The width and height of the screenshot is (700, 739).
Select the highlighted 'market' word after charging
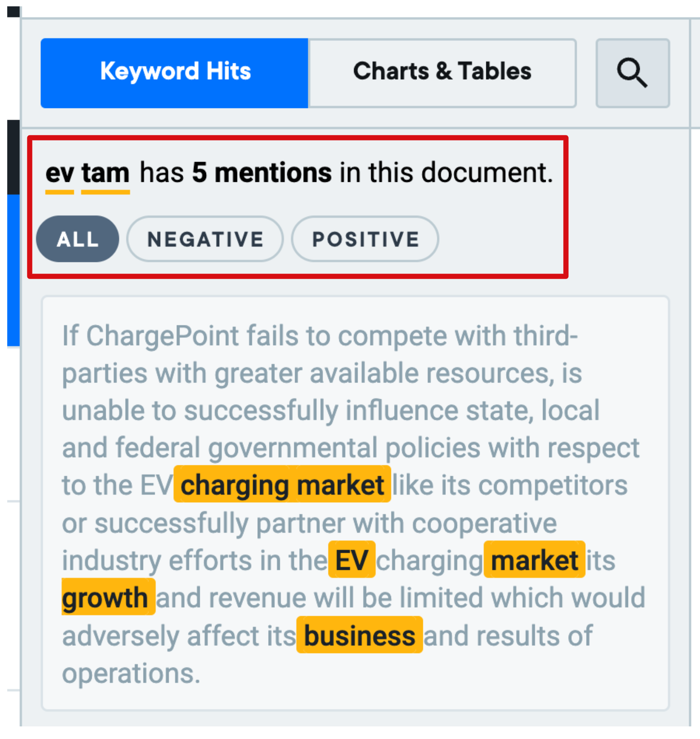[534, 560]
